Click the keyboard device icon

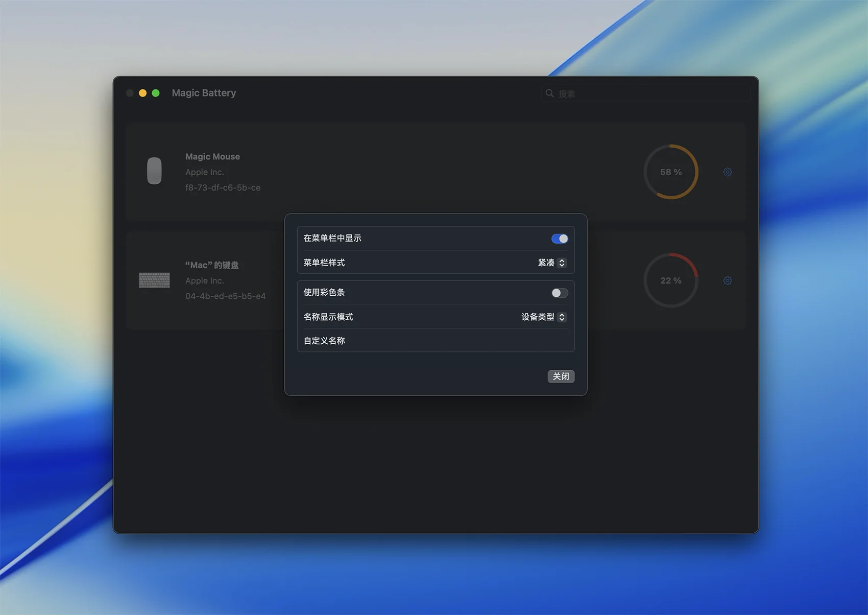154,280
